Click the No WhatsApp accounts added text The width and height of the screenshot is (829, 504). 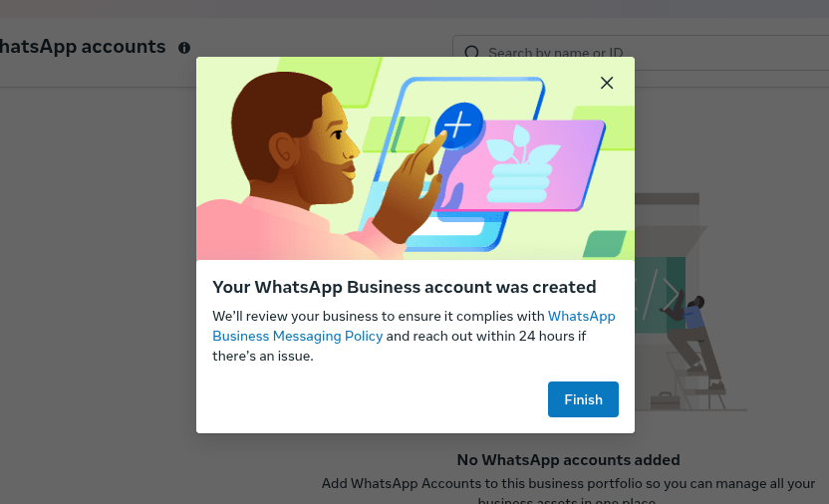pos(568,460)
